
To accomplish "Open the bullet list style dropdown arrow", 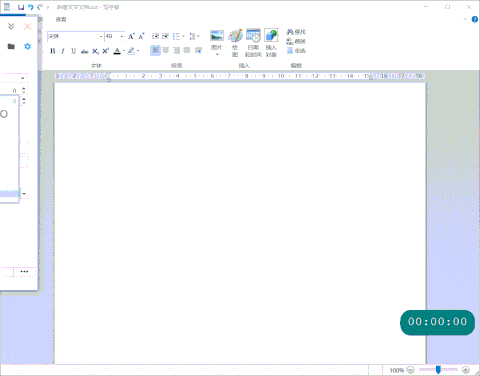I will click(x=183, y=36).
